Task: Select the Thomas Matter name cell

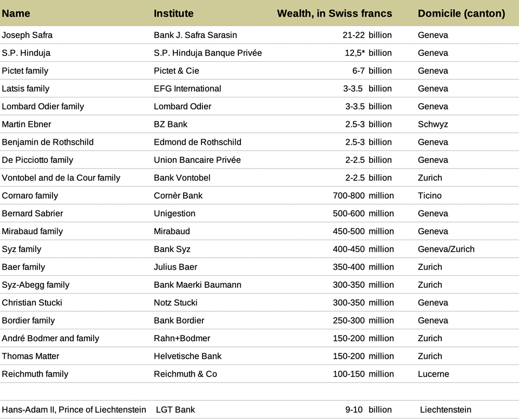Action: (31, 356)
